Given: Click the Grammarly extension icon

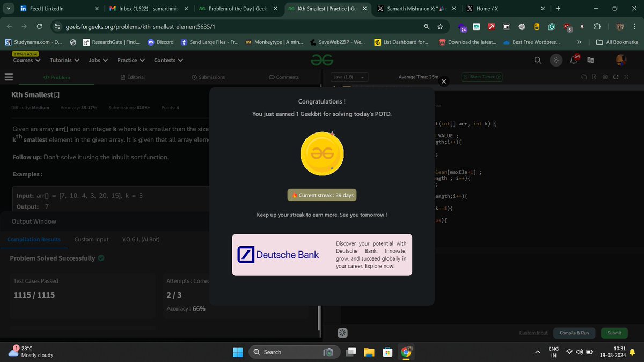Looking at the screenshot, I should tap(552, 26).
